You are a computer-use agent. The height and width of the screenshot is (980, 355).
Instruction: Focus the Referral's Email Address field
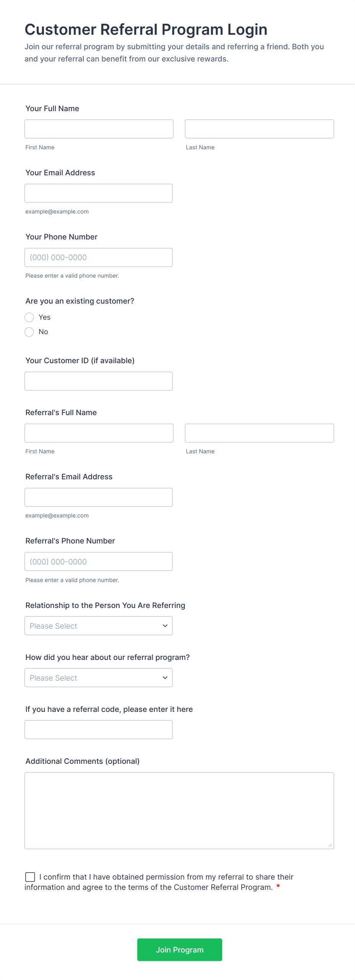(98, 497)
